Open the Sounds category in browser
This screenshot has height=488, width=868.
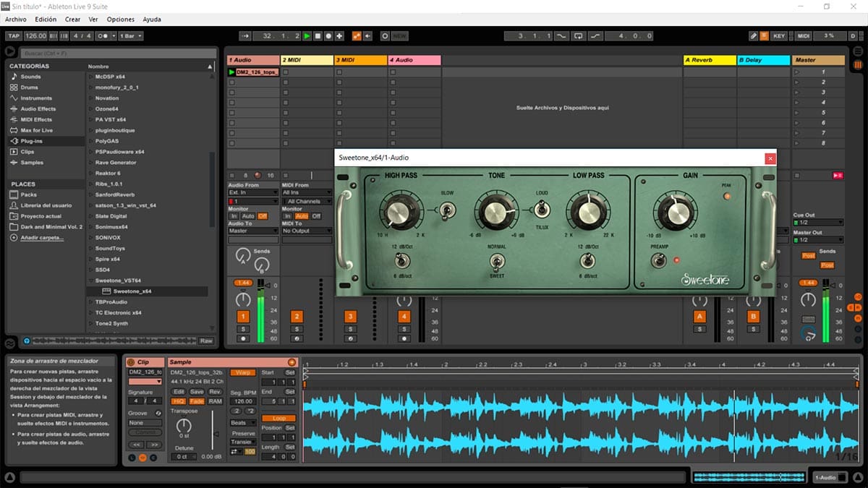click(x=30, y=77)
